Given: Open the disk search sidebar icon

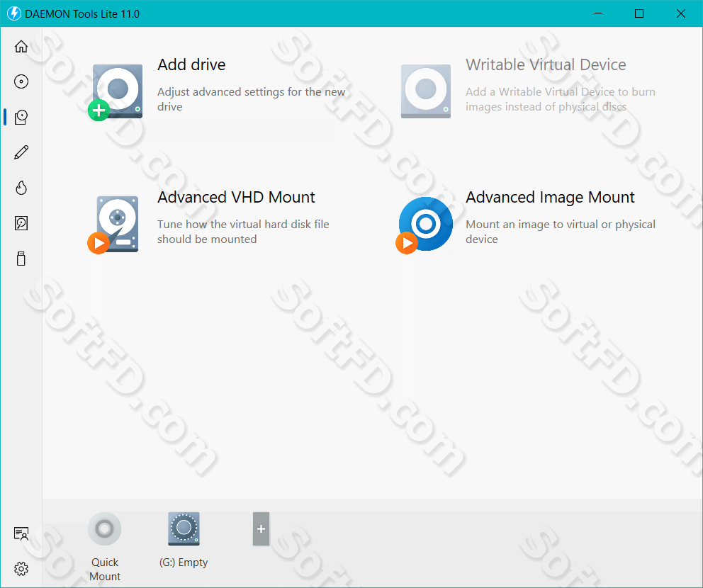Looking at the screenshot, I should (x=21, y=223).
